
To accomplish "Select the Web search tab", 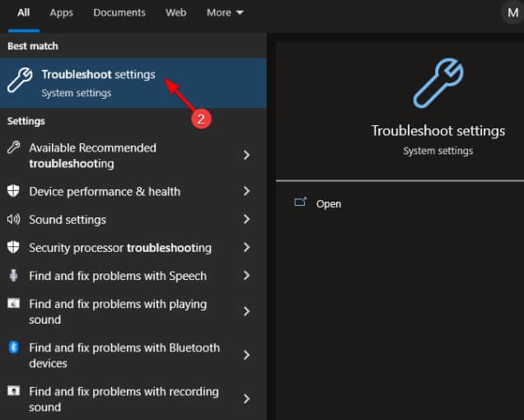I will click(x=176, y=12).
